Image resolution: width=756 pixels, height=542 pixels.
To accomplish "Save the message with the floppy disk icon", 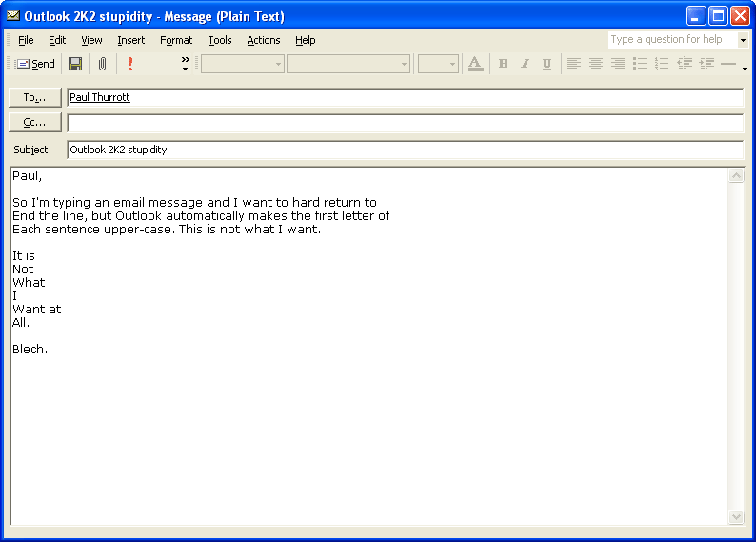I will coord(75,64).
